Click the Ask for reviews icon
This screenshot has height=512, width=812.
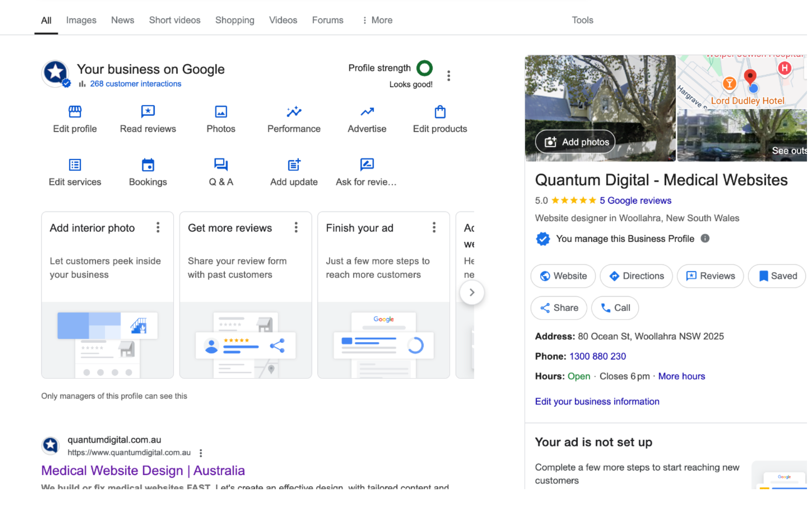(x=367, y=165)
